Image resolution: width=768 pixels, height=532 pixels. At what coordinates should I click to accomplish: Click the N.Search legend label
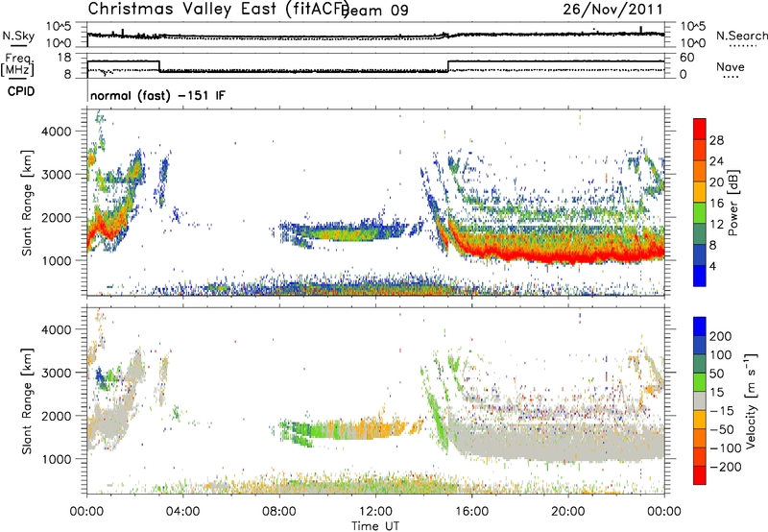[741, 36]
